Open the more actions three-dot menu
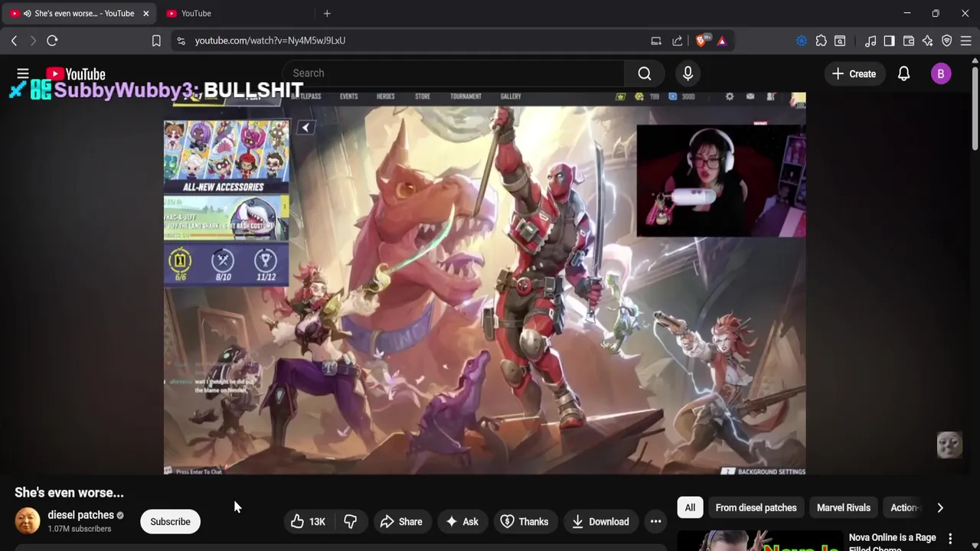This screenshot has width=980, height=551. [x=655, y=522]
